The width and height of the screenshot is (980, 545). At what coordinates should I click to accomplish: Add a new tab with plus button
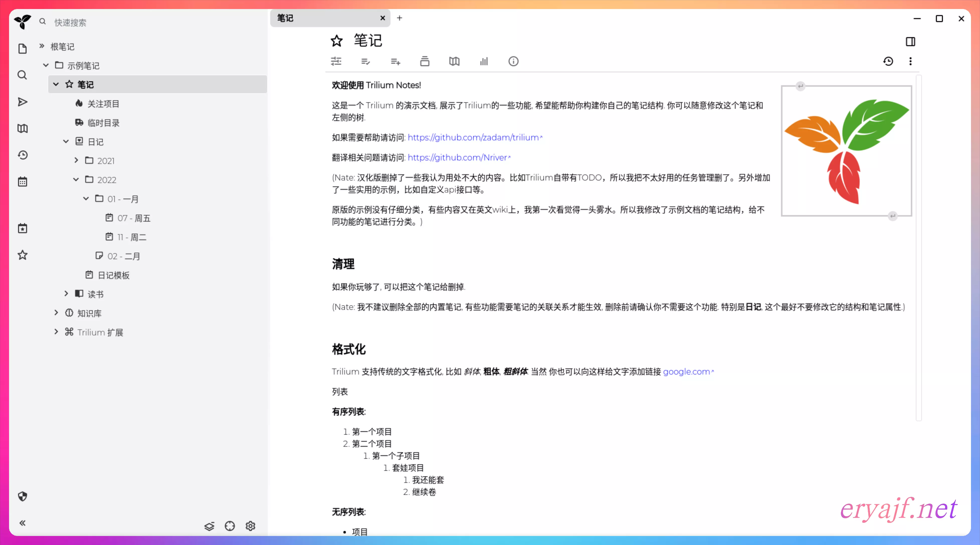[400, 18]
